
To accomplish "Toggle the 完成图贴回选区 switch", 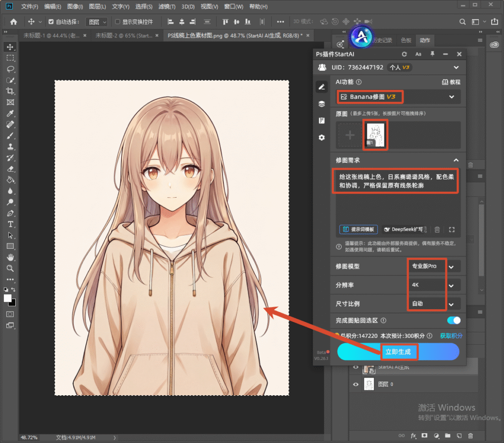I will tap(453, 321).
